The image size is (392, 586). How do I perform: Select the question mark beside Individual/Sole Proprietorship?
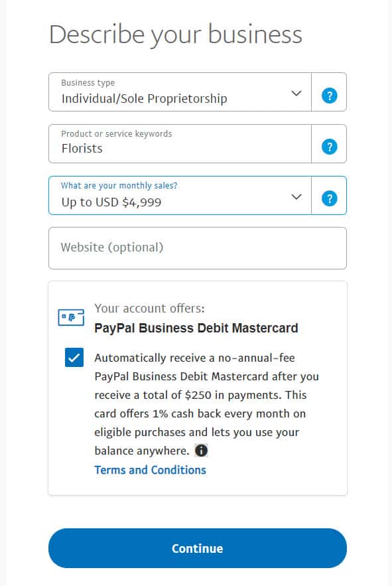tap(329, 93)
